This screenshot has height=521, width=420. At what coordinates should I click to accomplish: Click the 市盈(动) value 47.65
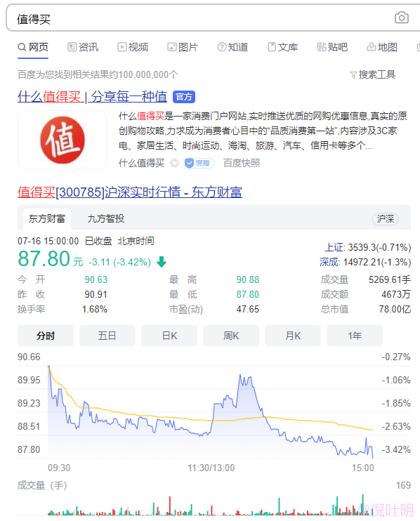click(247, 309)
